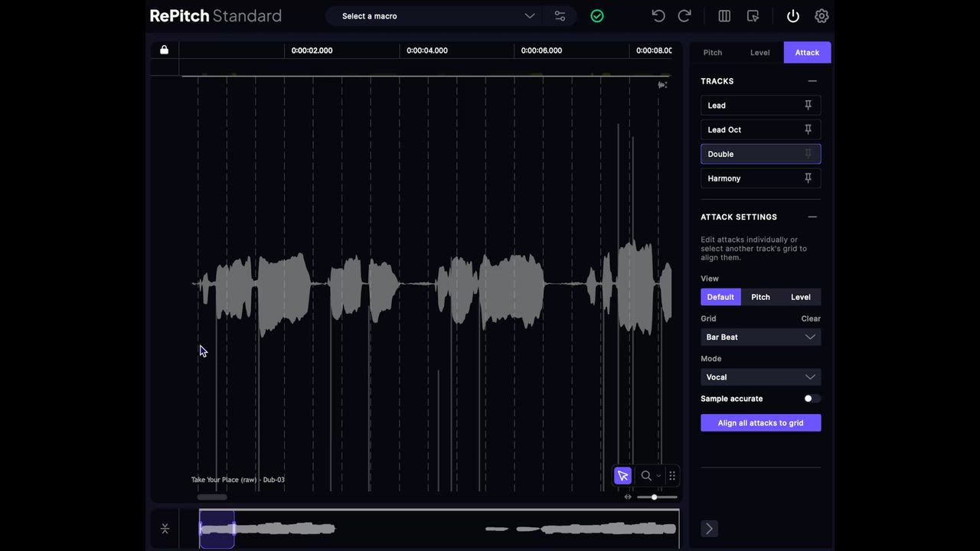Pin the Harmony track
This screenshot has width=980, height=551.
pyautogui.click(x=808, y=178)
